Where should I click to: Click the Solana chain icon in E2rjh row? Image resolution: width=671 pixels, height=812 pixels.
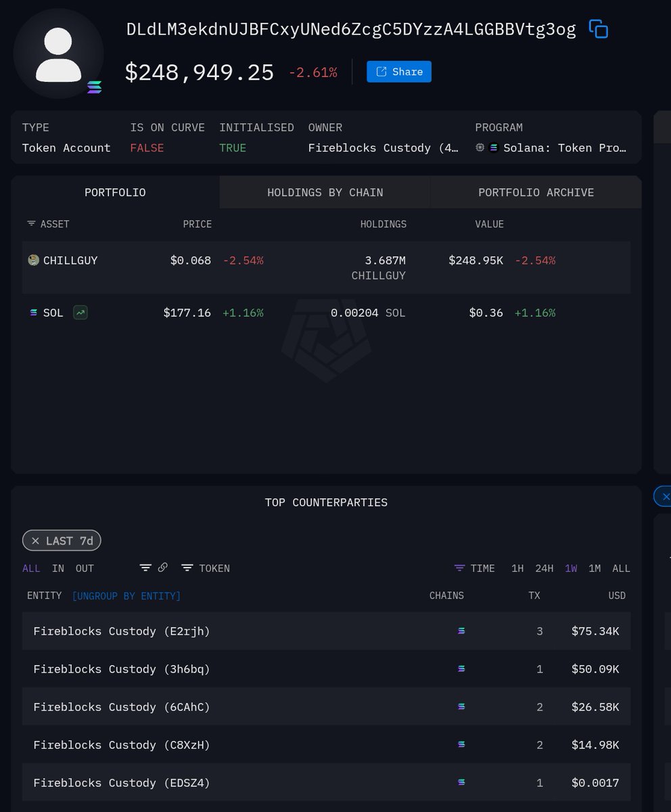coord(461,631)
